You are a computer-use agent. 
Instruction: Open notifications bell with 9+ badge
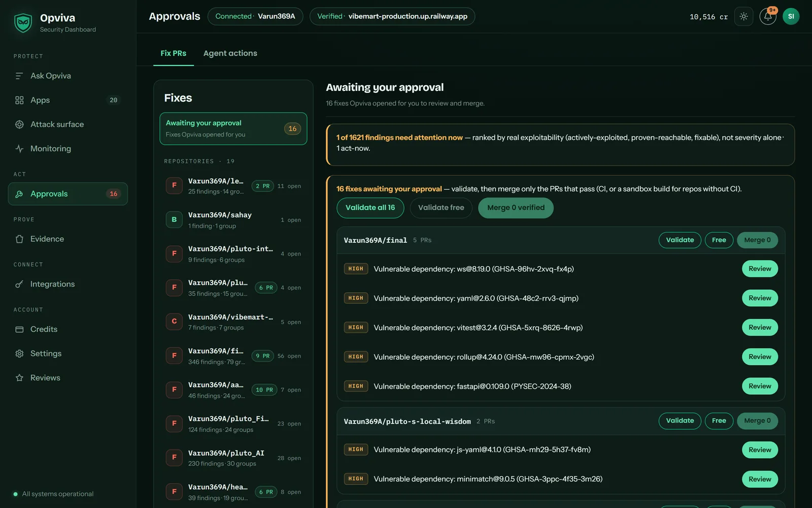point(768,16)
